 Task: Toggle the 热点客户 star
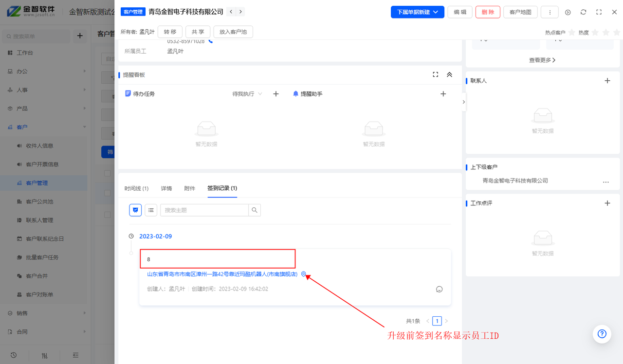point(571,33)
